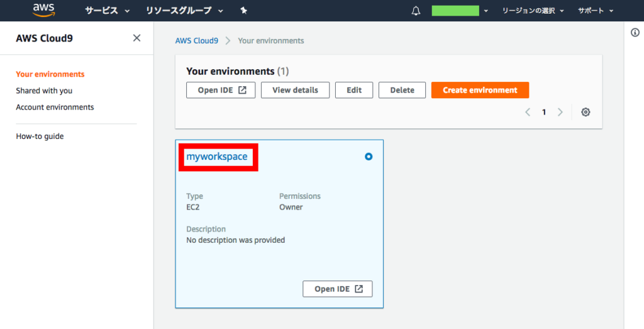Open Account environments in the sidebar

55,107
